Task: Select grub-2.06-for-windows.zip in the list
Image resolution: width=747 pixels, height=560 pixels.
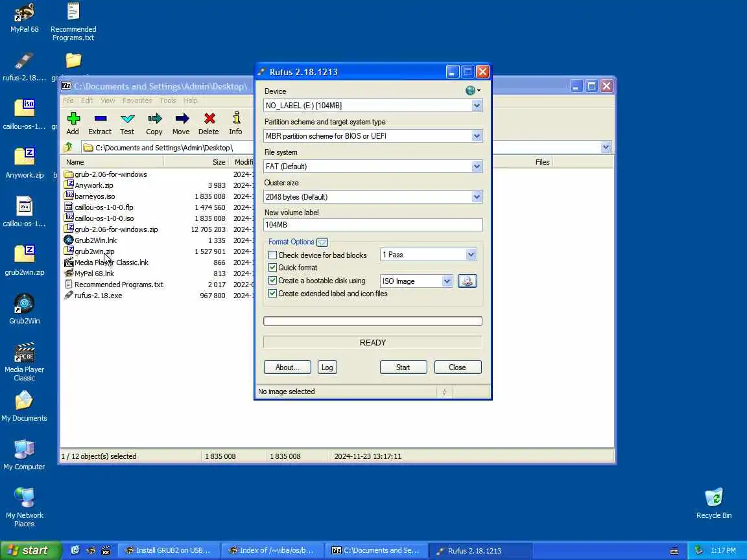Action: 116,229
